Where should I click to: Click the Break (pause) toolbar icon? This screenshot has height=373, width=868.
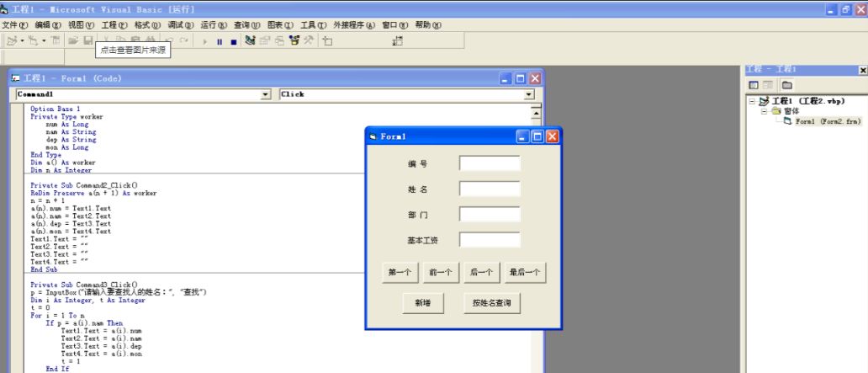tap(220, 41)
